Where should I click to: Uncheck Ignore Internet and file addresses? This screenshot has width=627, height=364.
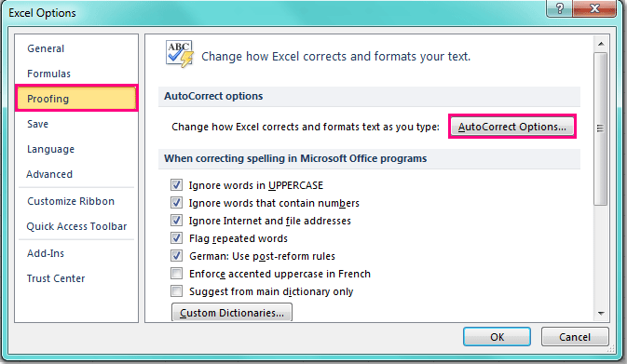176,220
